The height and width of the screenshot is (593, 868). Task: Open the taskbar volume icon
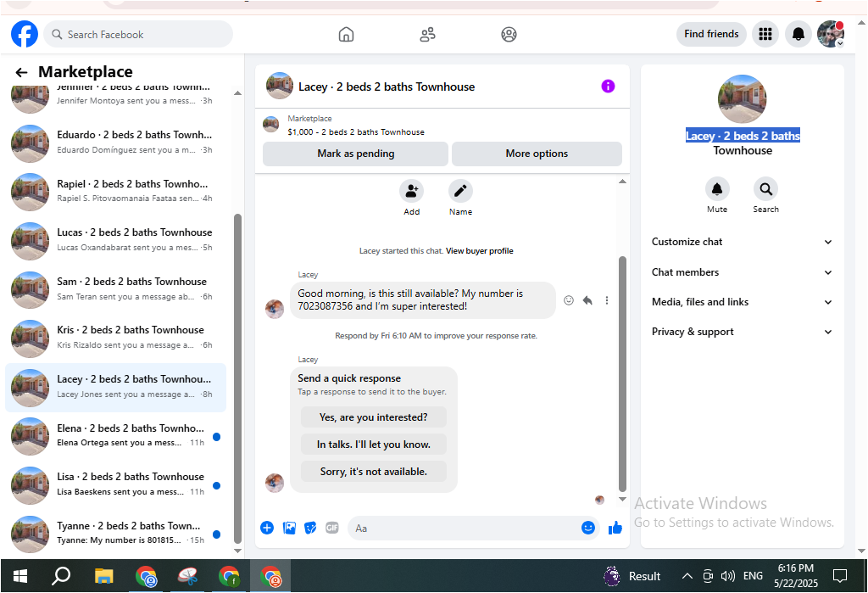(x=728, y=576)
